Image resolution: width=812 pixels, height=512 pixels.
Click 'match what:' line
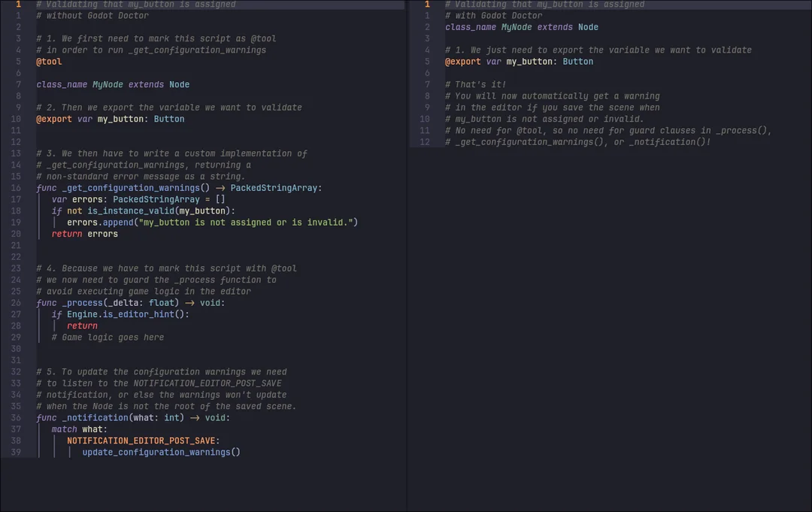tap(79, 429)
